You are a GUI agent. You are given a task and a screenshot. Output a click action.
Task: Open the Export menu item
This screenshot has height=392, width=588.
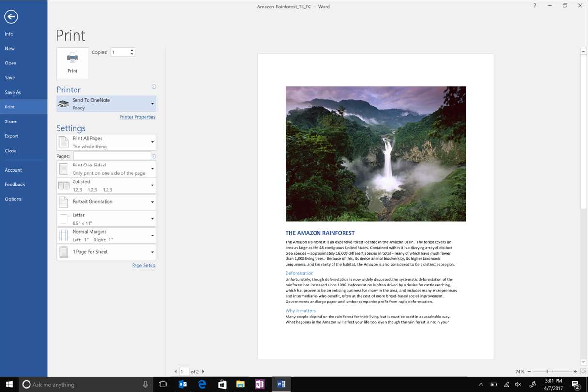tap(12, 136)
